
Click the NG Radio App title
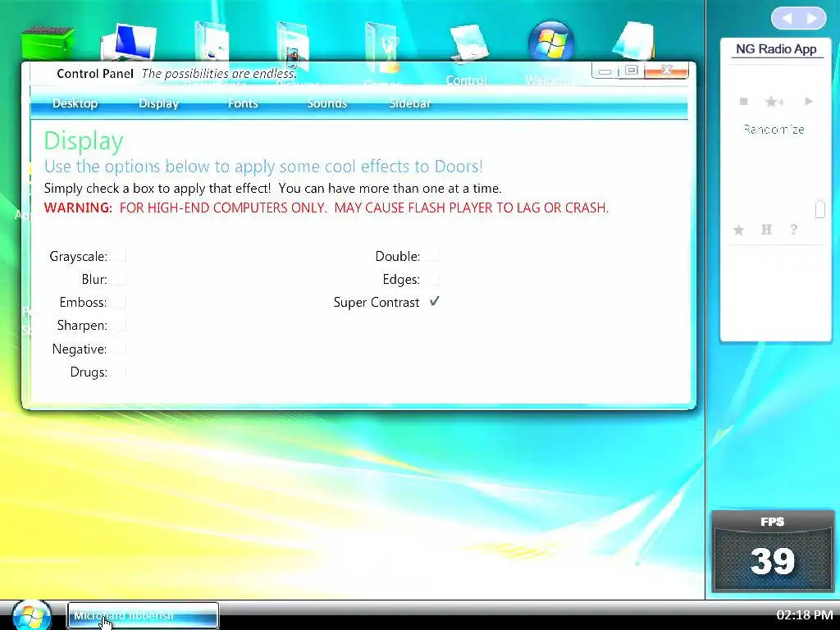[x=776, y=49]
